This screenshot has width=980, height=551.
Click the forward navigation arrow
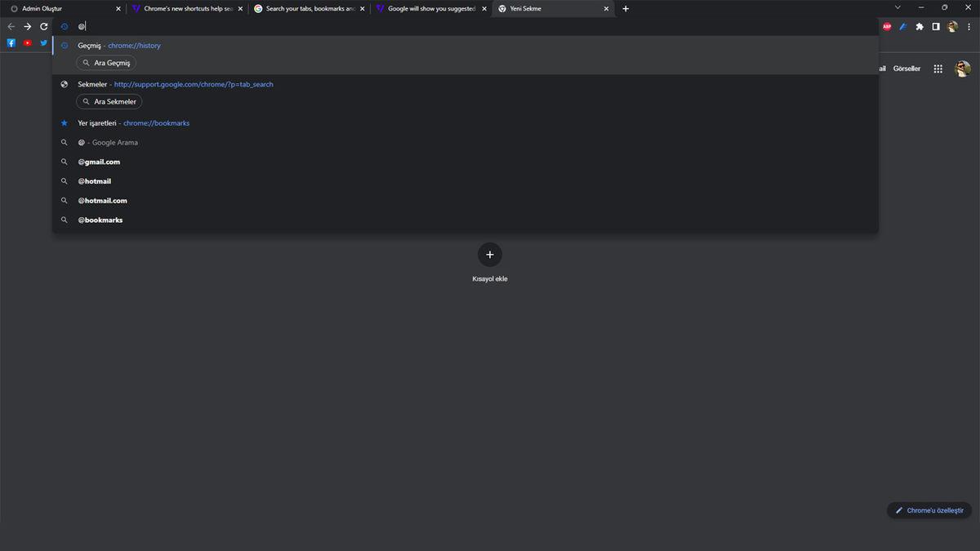point(28,26)
